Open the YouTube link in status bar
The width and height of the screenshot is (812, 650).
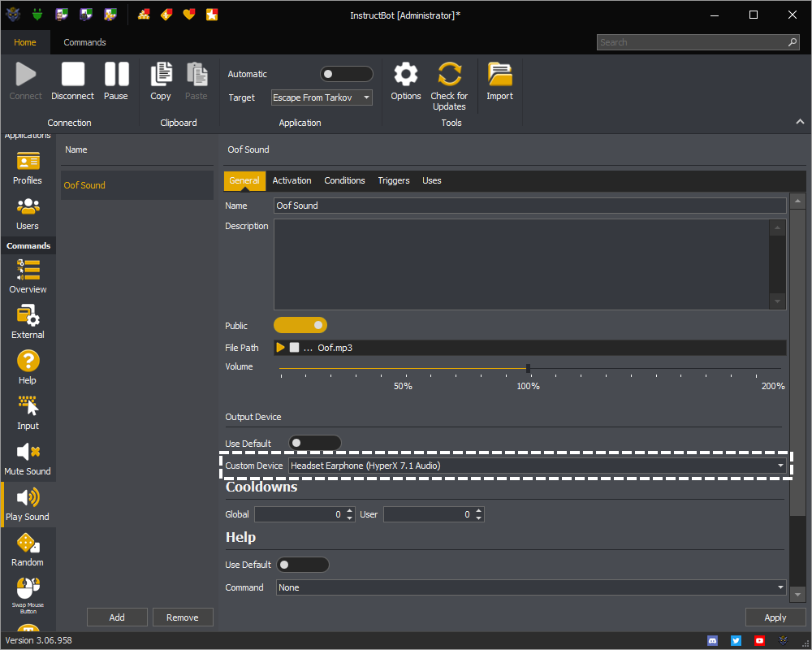point(759,641)
